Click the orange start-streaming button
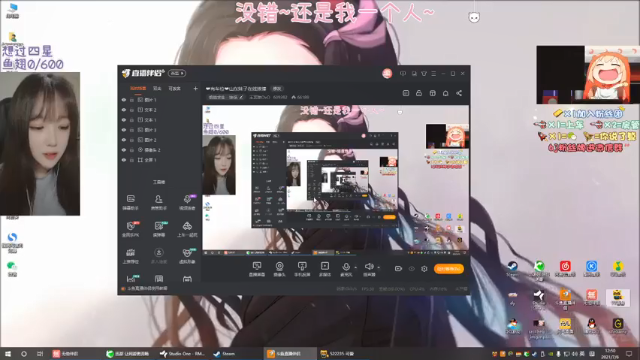 [449, 269]
